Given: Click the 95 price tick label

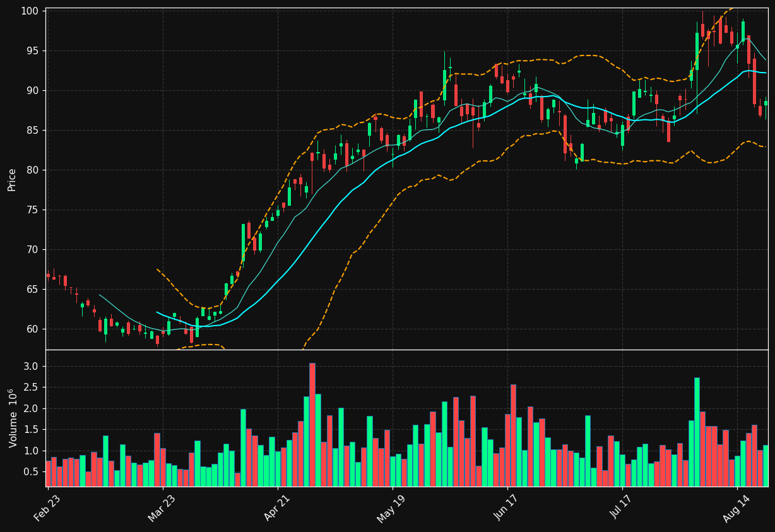Looking at the screenshot, I should (x=32, y=51).
